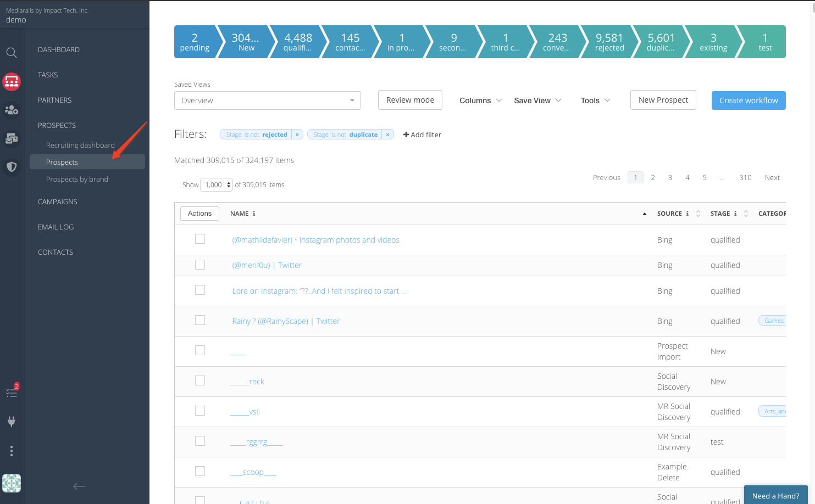Open the Overview saved views dropdown
Image resolution: width=815 pixels, height=504 pixels.
[x=267, y=100]
